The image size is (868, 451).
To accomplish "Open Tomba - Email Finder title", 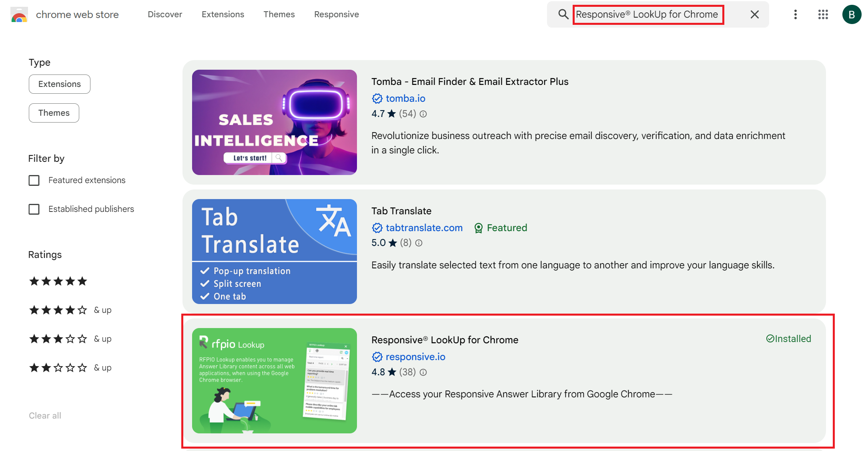I will [470, 82].
